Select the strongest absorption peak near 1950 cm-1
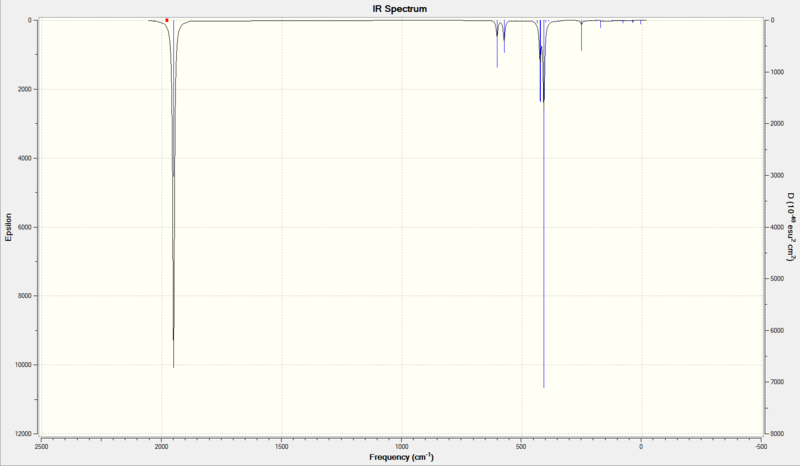This screenshot has height=466, width=800. [x=173, y=194]
